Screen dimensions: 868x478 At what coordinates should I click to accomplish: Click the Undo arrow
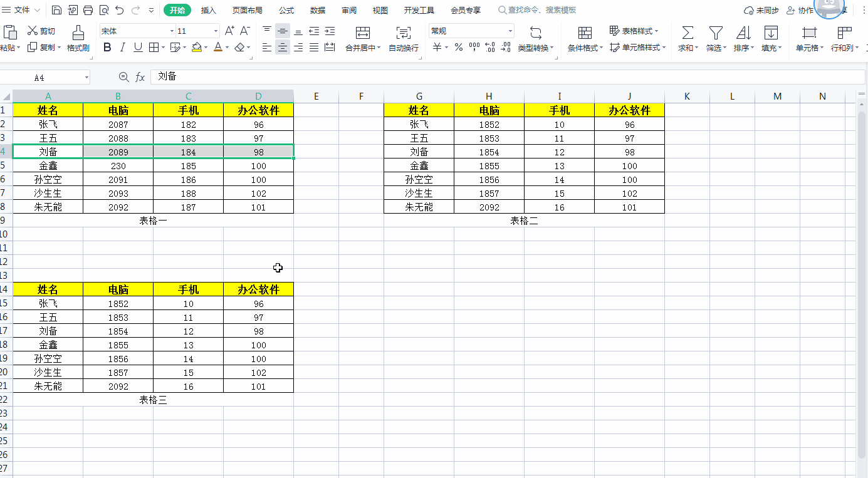click(x=119, y=10)
